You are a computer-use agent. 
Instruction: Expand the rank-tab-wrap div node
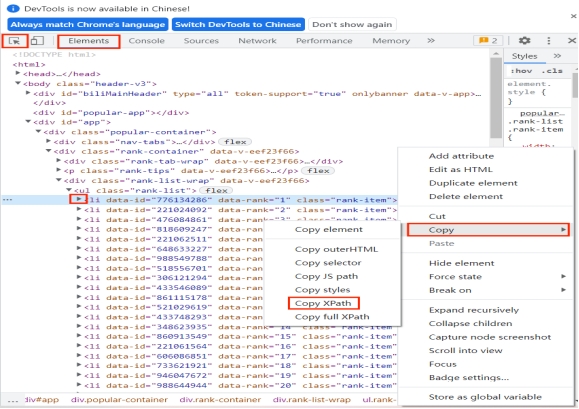coord(59,161)
